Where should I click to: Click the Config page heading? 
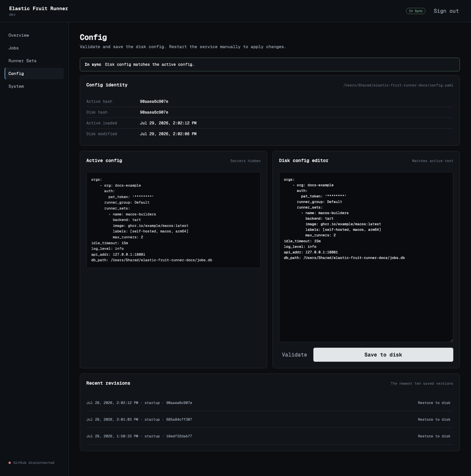(x=93, y=37)
